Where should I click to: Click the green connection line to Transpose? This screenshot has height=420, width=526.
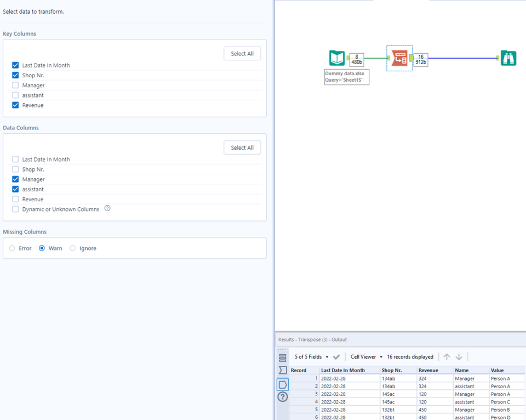[x=375, y=58]
